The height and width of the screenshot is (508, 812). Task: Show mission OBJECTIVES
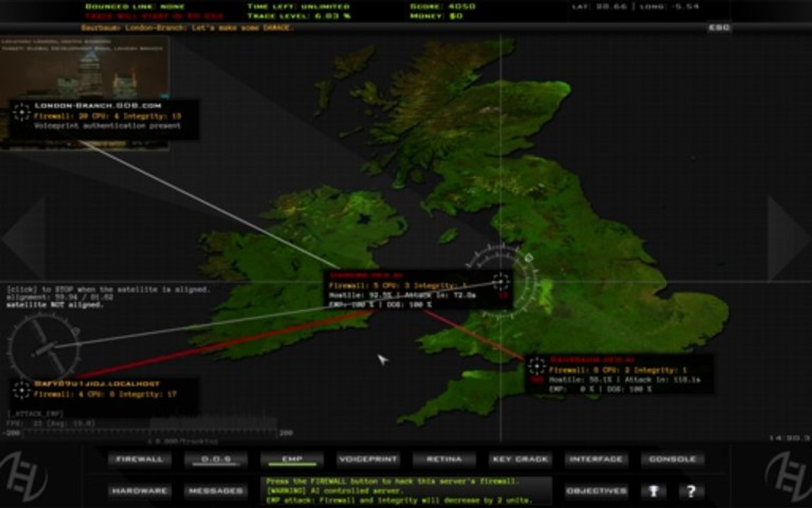click(x=596, y=491)
